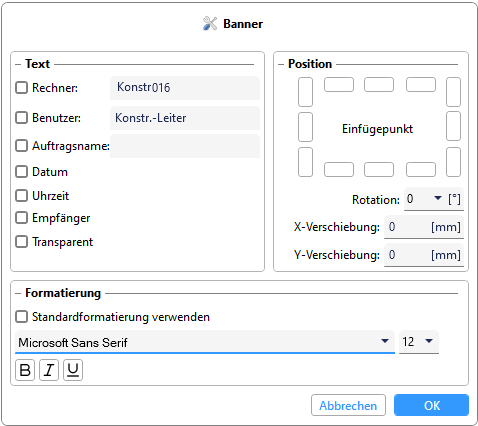Tick Standardformatierung verwenden checkbox
This screenshot has height=426, width=478.
pos(22,317)
